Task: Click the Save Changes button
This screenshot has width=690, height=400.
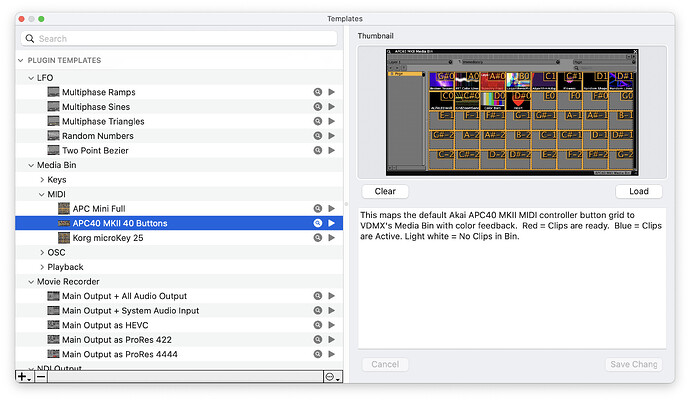Action: click(x=634, y=364)
